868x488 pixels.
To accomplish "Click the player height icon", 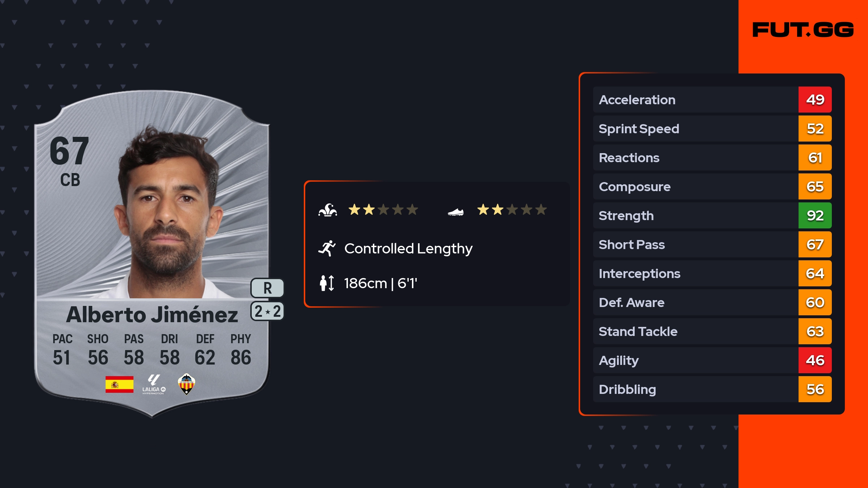I will click(327, 283).
